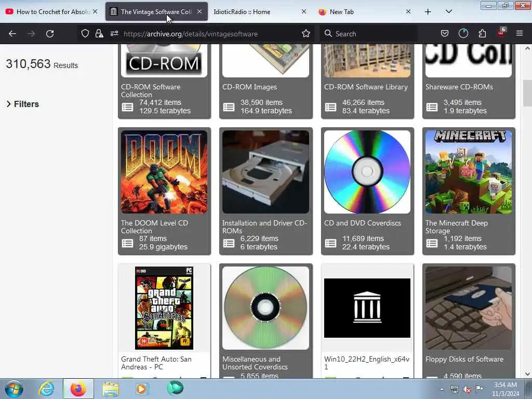This screenshot has height=399, width=532.
Task: Open the Extensions puzzle piece icon
Action: [482, 33]
